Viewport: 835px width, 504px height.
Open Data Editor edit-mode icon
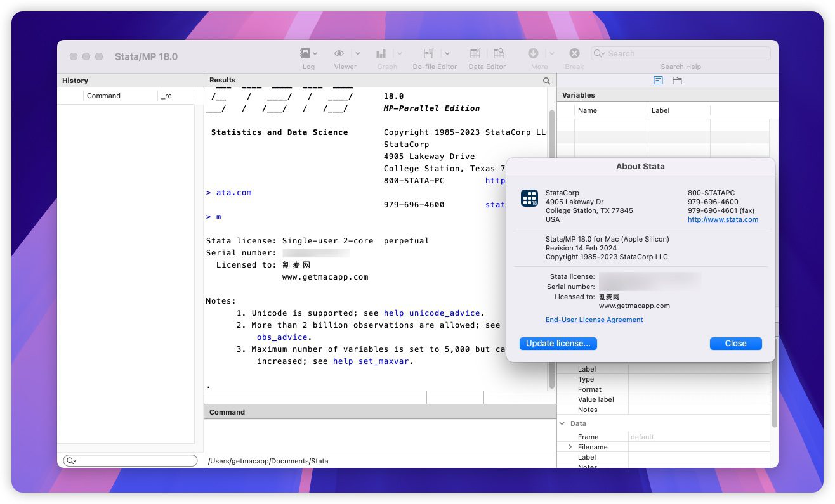point(475,54)
